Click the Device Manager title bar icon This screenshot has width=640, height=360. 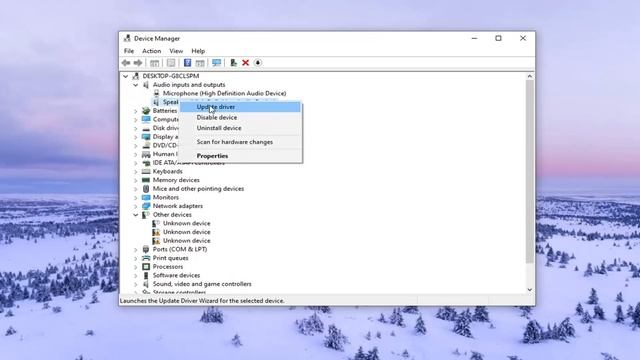127,38
